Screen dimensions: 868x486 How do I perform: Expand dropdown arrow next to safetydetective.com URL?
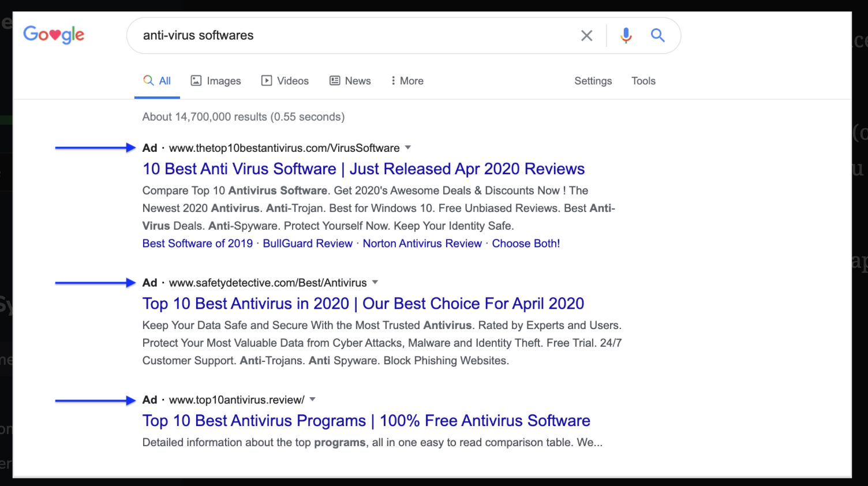[375, 282]
